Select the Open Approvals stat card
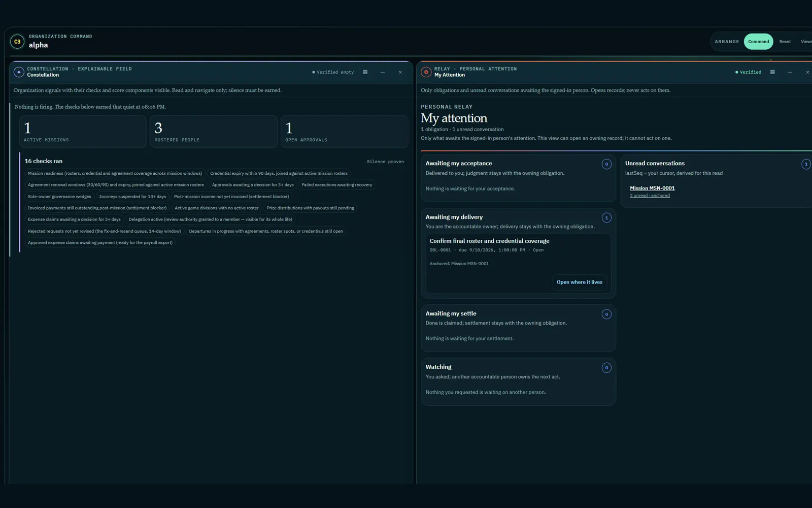The image size is (812, 508). pos(345,132)
